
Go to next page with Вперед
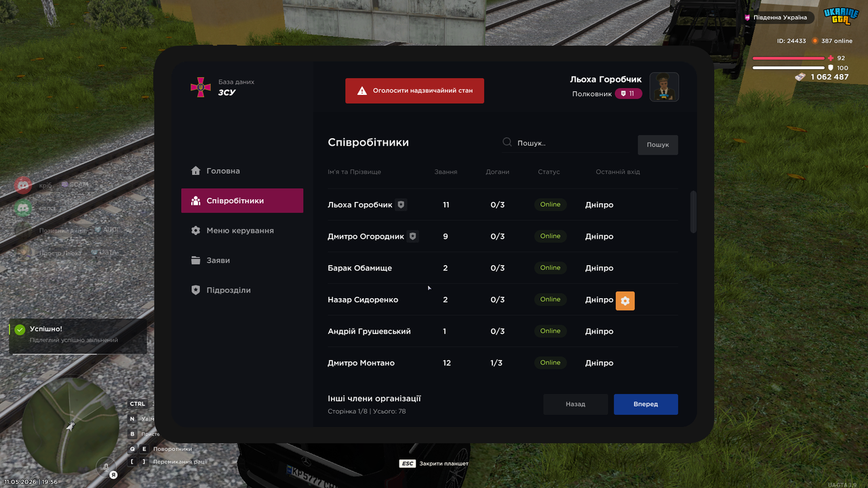coord(646,404)
